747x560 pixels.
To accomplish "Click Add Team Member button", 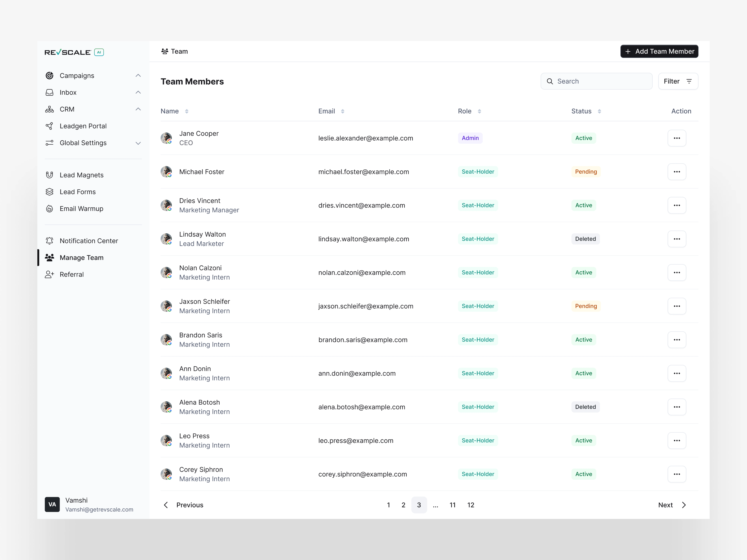I will point(659,51).
